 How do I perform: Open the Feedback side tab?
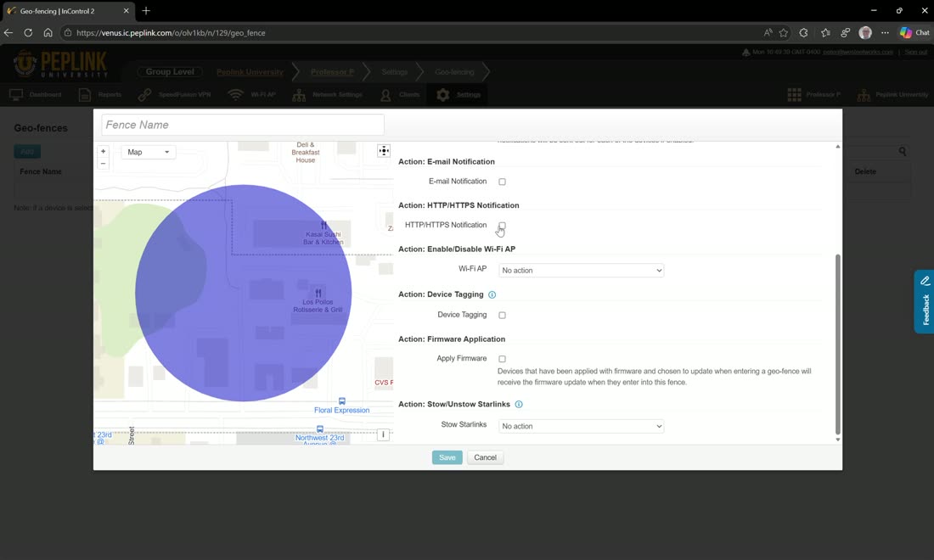925,302
